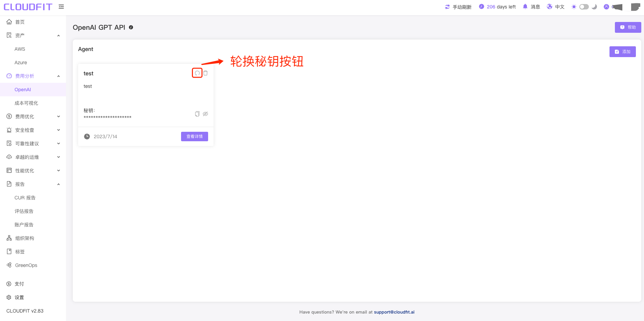Switch language via 中文 globe
Screen dimensions: 644x321
(556, 7)
